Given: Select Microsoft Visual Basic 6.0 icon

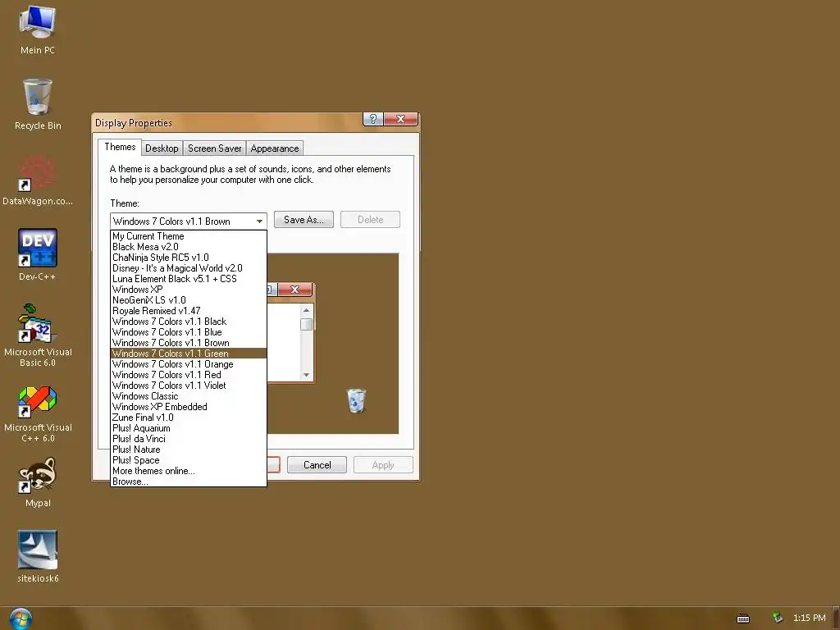Looking at the screenshot, I should 38,336.
